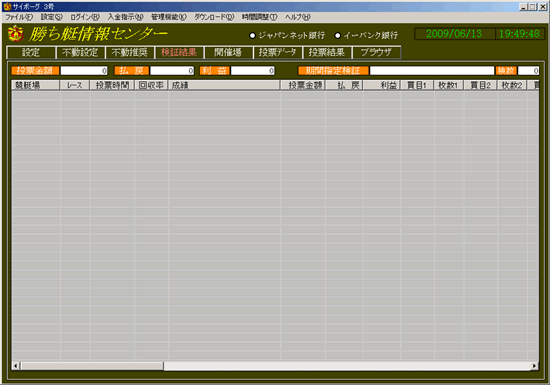
Task: Open the ヘルプ(H) menu
Action: (x=297, y=17)
